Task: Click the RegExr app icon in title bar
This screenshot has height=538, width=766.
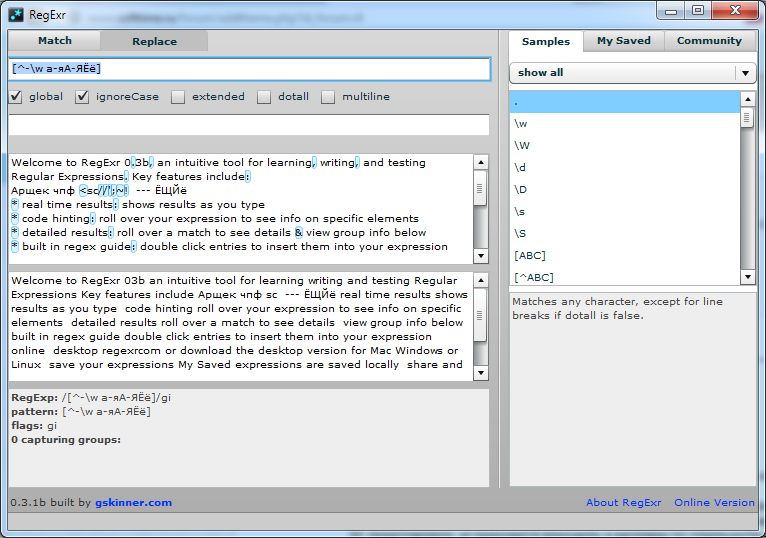Action: 16,15
